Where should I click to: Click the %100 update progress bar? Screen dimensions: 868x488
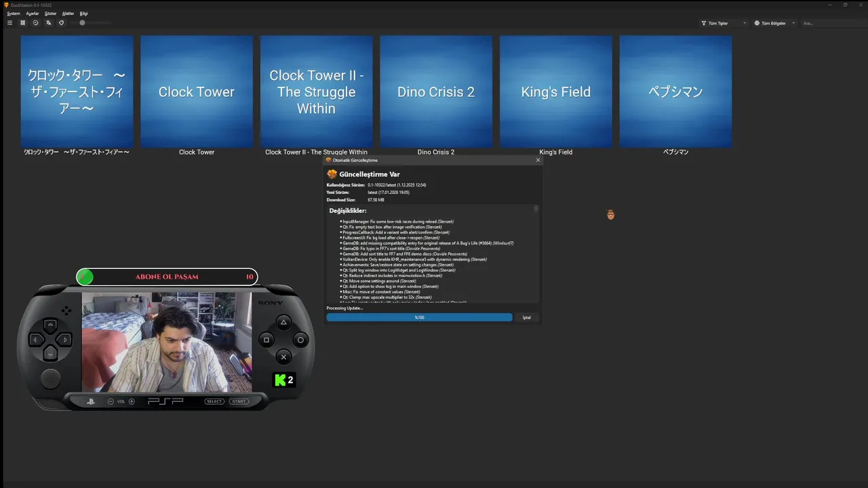[419, 317]
